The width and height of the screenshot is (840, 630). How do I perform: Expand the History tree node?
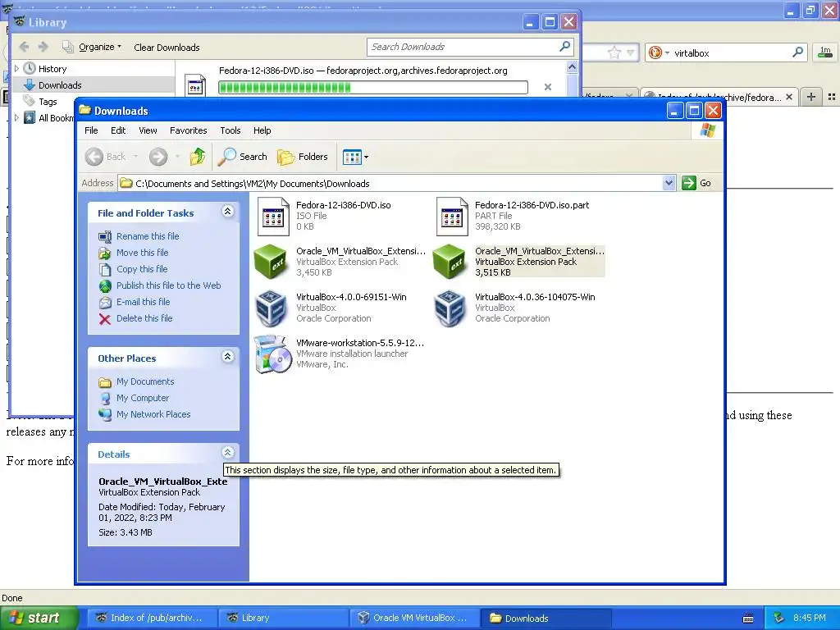pyautogui.click(x=16, y=69)
